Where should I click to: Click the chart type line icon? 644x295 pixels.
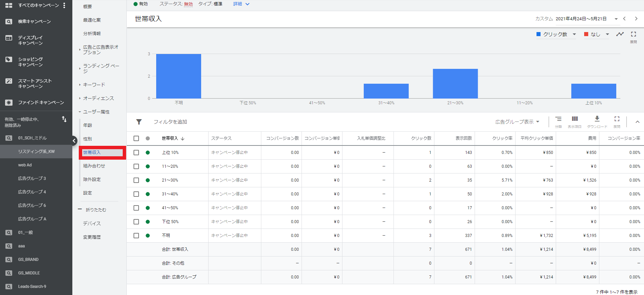[x=620, y=34]
